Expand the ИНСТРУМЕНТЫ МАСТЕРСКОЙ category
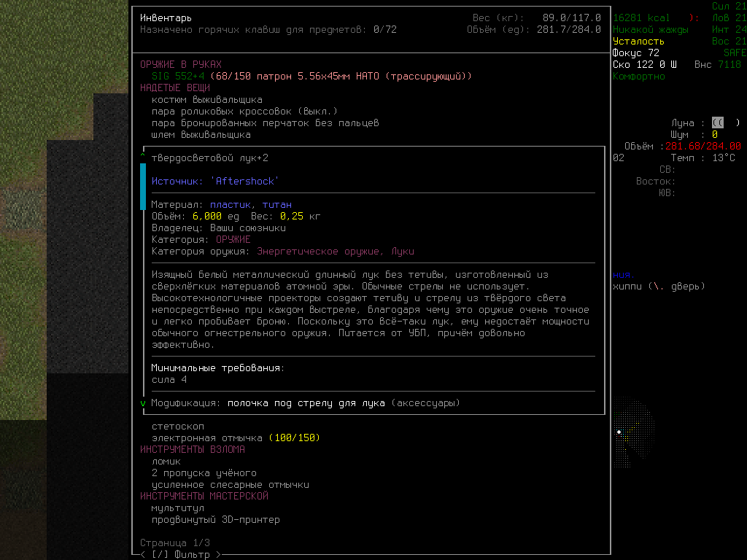Viewport: 747px width, 560px height. click(204, 497)
